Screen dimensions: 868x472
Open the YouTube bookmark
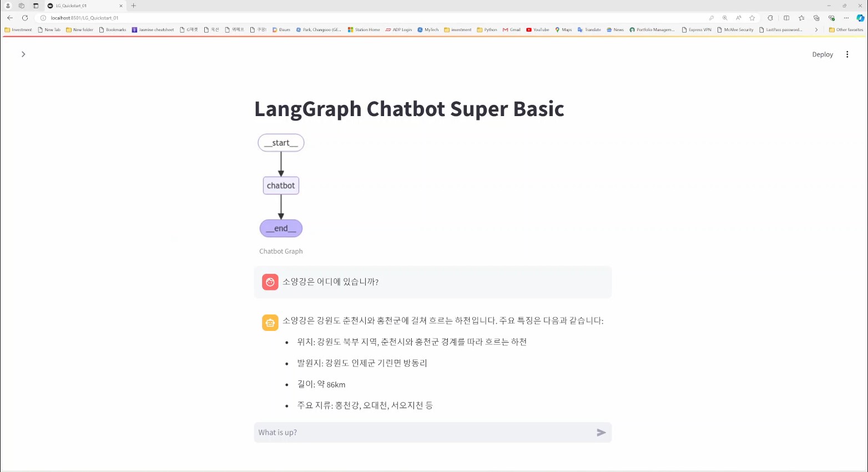tap(538, 30)
